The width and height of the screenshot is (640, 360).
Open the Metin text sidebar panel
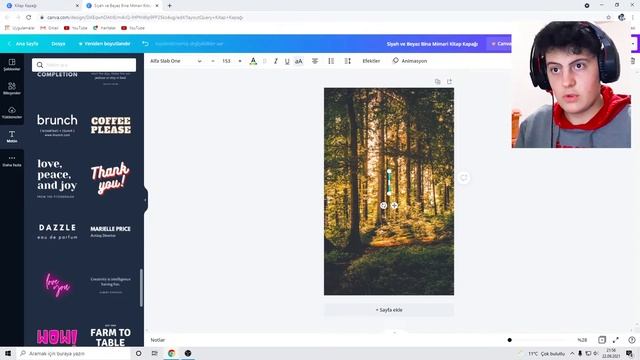point(12,136)
